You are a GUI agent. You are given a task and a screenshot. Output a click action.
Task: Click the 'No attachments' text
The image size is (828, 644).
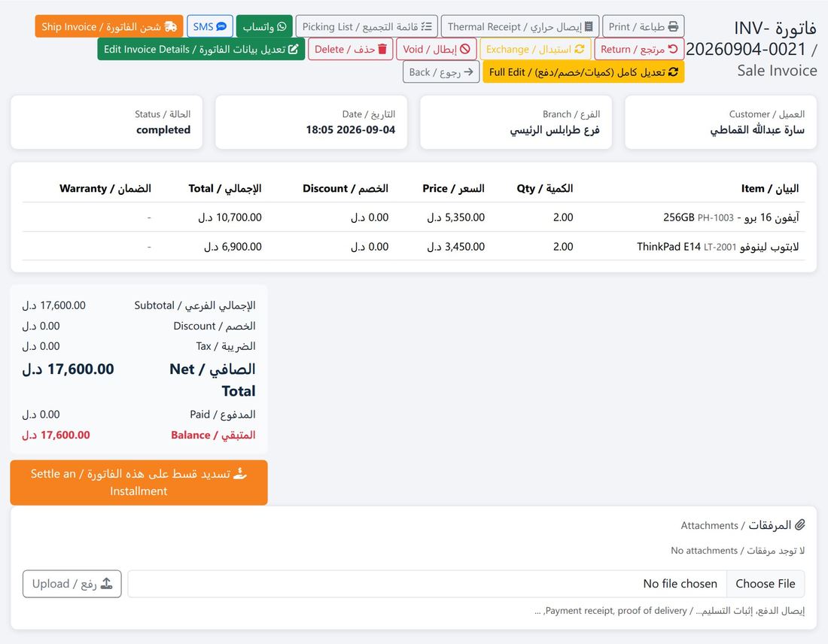[738, 551]
